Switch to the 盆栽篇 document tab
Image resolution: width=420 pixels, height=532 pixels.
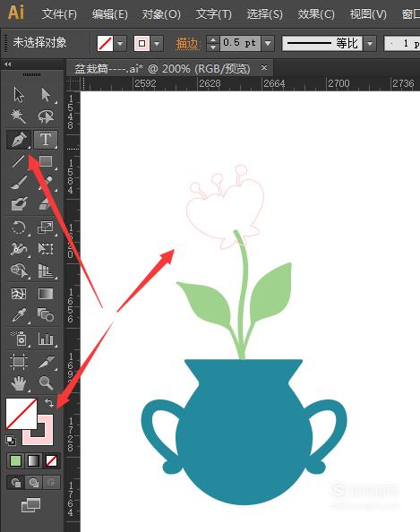pos(162,69)
